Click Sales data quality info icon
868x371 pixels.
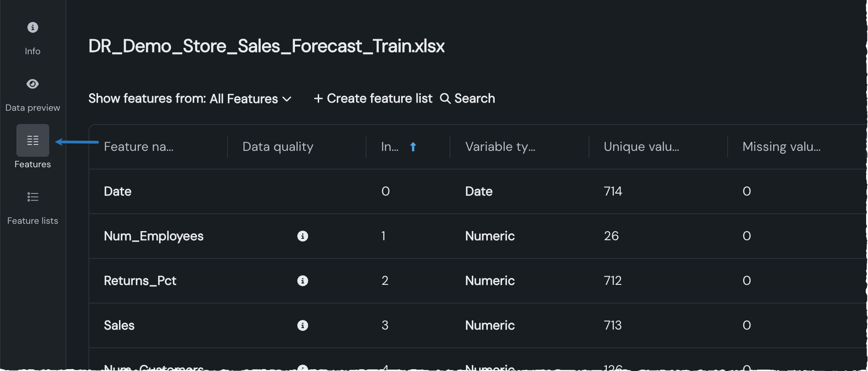(x=303, y=325)
